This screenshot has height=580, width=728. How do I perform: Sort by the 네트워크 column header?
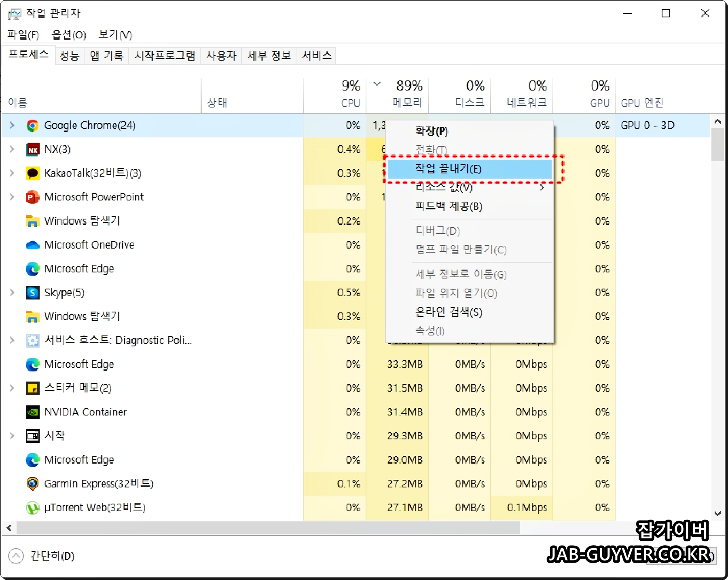pyautogui.click(x=522, y=95)
